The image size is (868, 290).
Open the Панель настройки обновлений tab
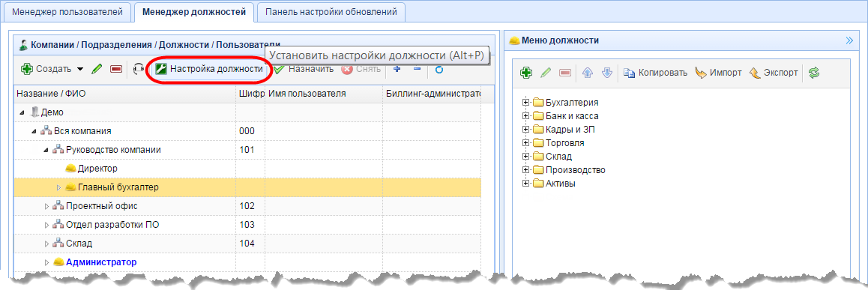coord(331,12)
